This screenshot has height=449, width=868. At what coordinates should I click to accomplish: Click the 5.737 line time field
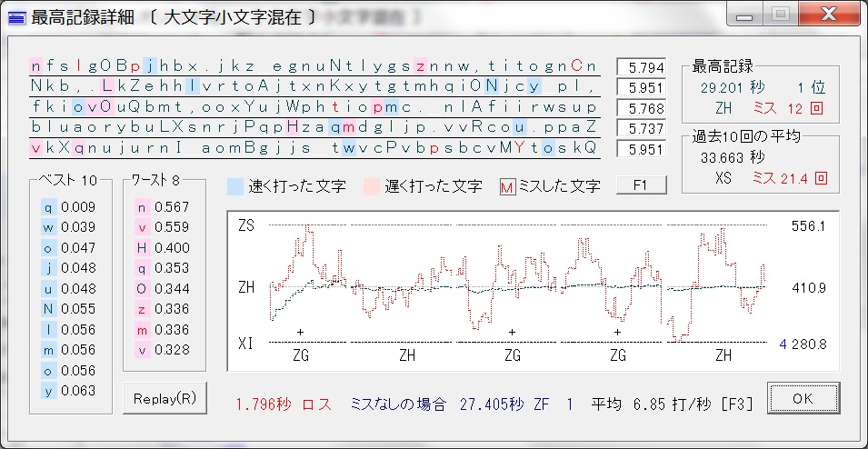tap(640, 128)
